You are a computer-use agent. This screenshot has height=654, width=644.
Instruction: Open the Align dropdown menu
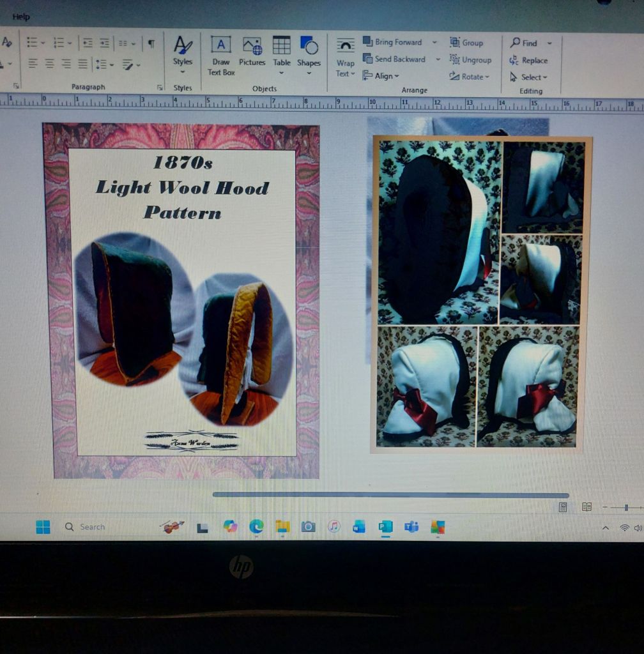381,76
